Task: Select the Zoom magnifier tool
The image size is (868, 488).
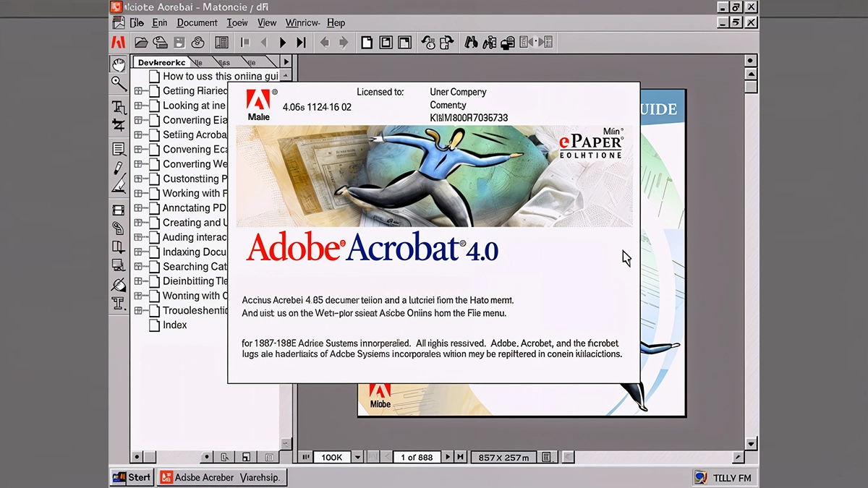Action: click(x=119, y=84)
